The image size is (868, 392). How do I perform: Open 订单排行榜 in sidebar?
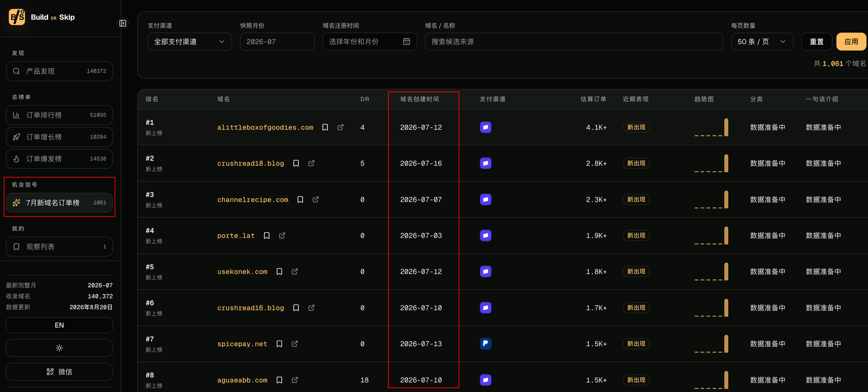coord(59,115)
